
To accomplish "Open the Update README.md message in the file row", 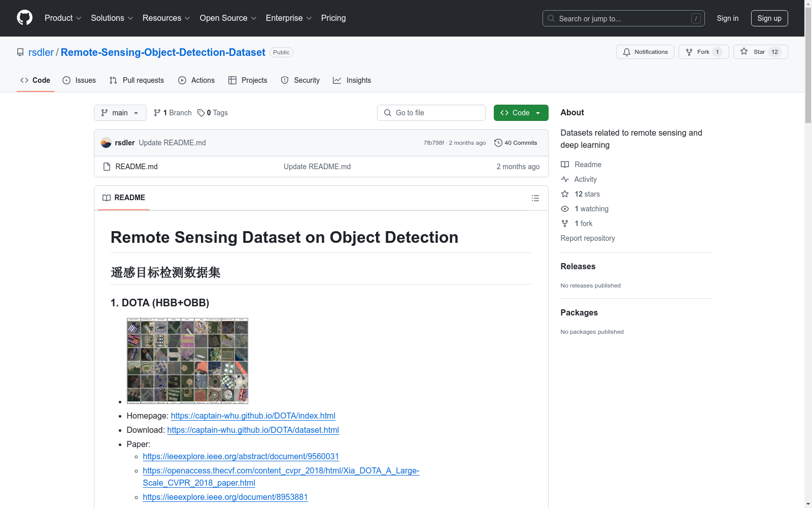I will coord(317,167).
